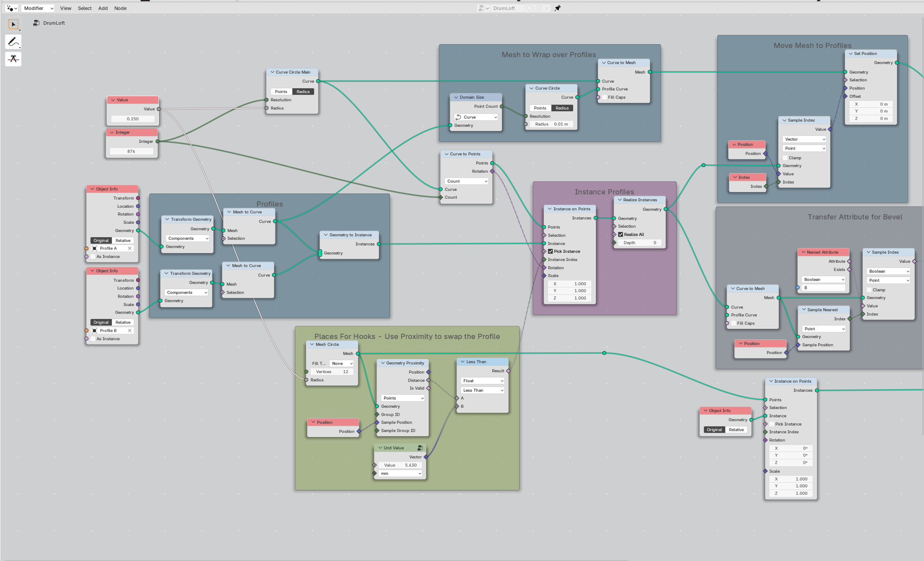Click the Integer field showing 876
Screen dimensions: 924x561
(131, 152)
